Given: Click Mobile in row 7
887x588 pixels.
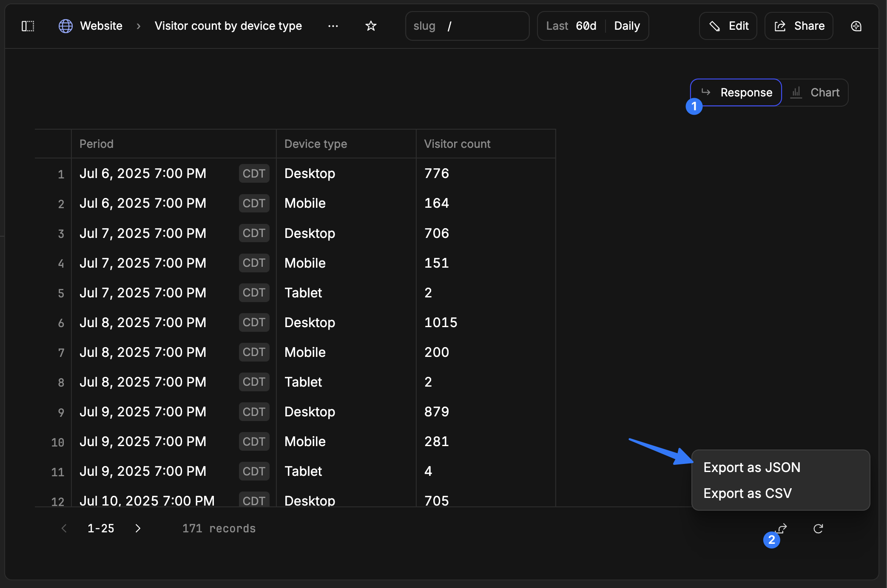Looking at the screenshot, I should [x=305, y=352].
